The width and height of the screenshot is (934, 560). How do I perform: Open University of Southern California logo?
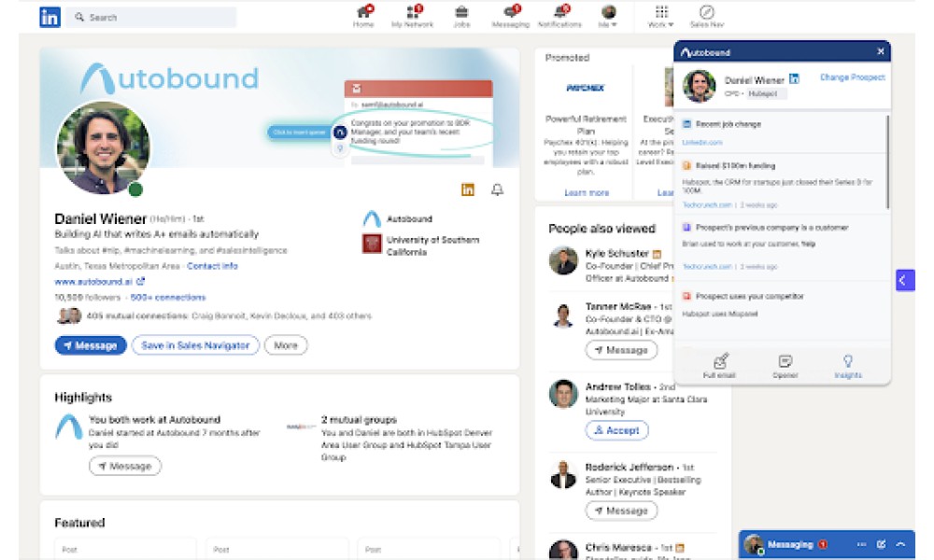coord(372,244)
